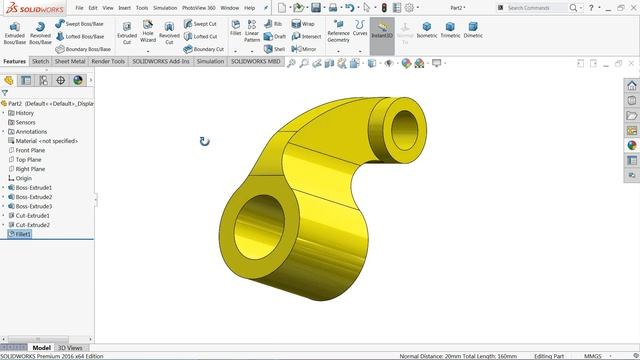Switch to the 3D Views tab
Image resolution: width=640 pixels, height=360 pixels.
70,348
